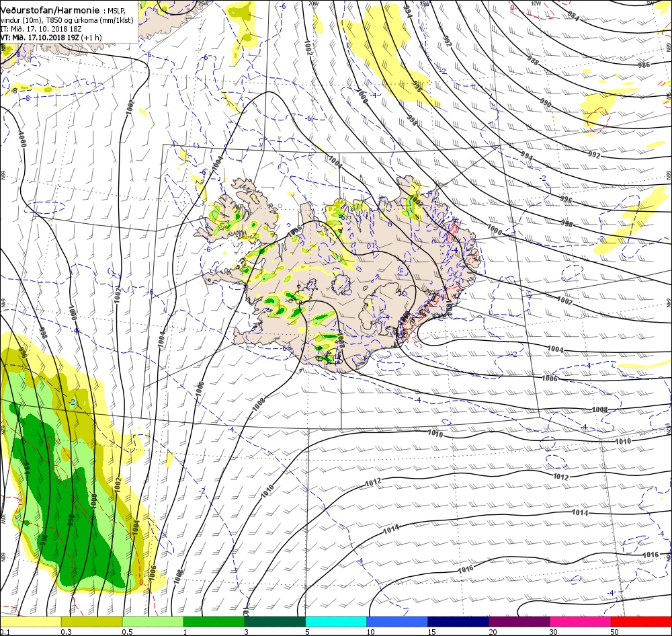Click the 'Veðurstofan/Harmonie' map title
Screen dimensions: 672x636
point(50,10)
